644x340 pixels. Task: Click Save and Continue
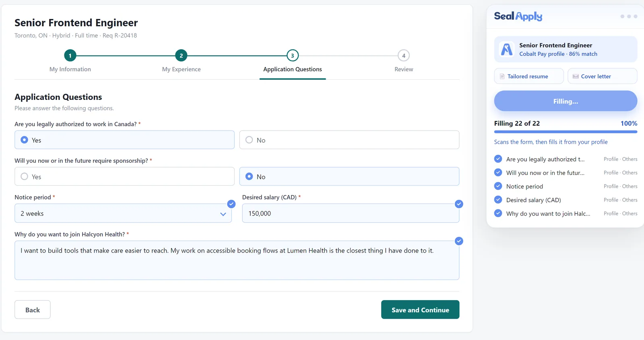(x=420, y=310)
